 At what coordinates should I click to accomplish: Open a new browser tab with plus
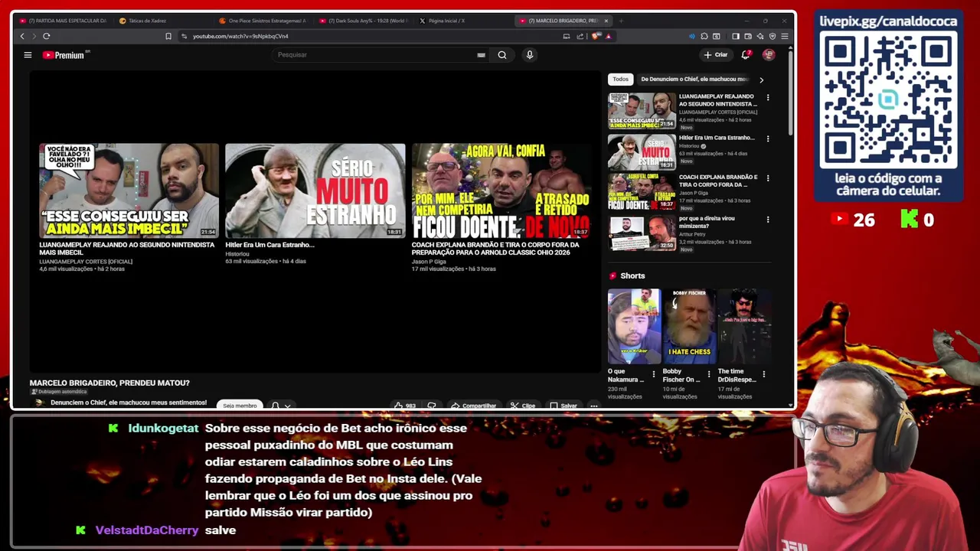point(621,21)
